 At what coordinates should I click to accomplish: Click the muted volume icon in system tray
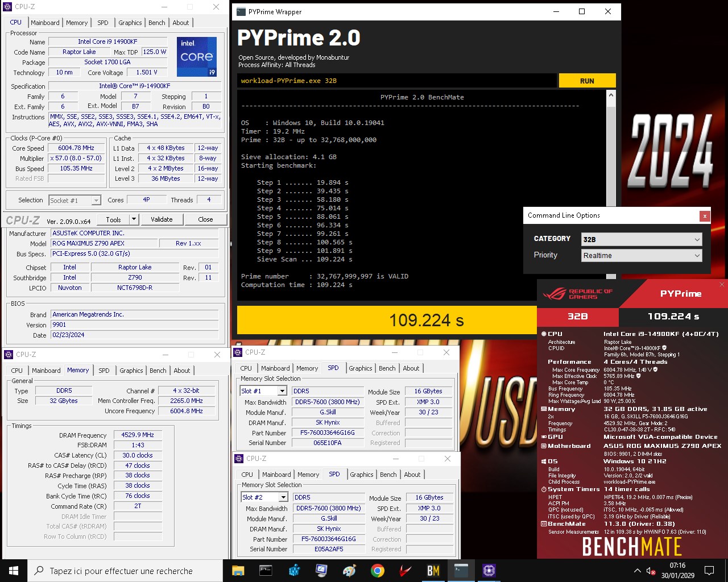(652, 571)
